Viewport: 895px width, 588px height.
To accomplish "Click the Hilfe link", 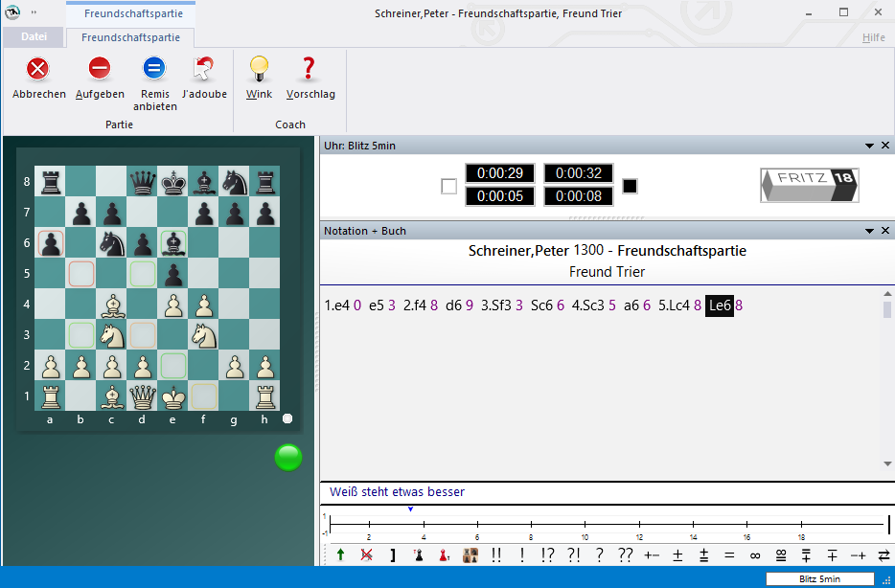I will [873, 37].
